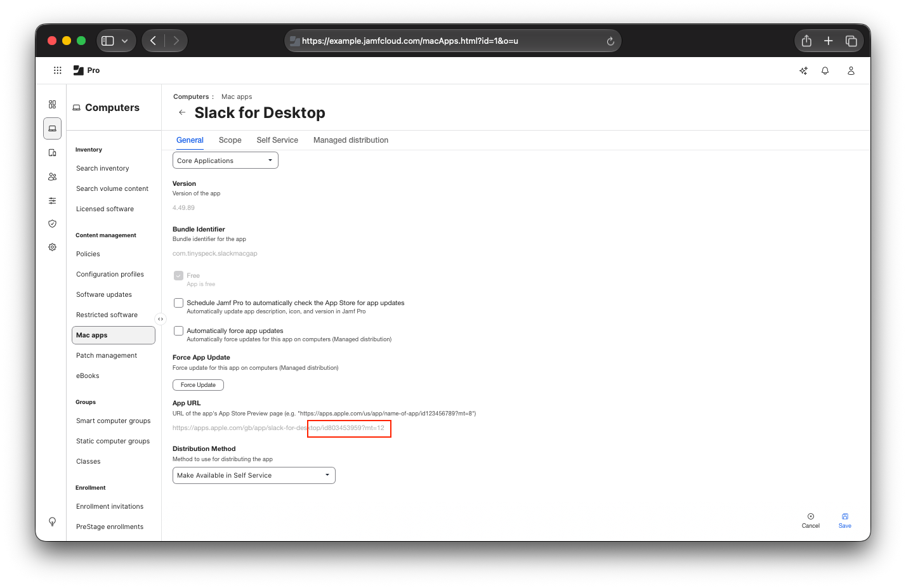
Task: Open Software updates in sidebar
Action: click(x=104, y=294)
